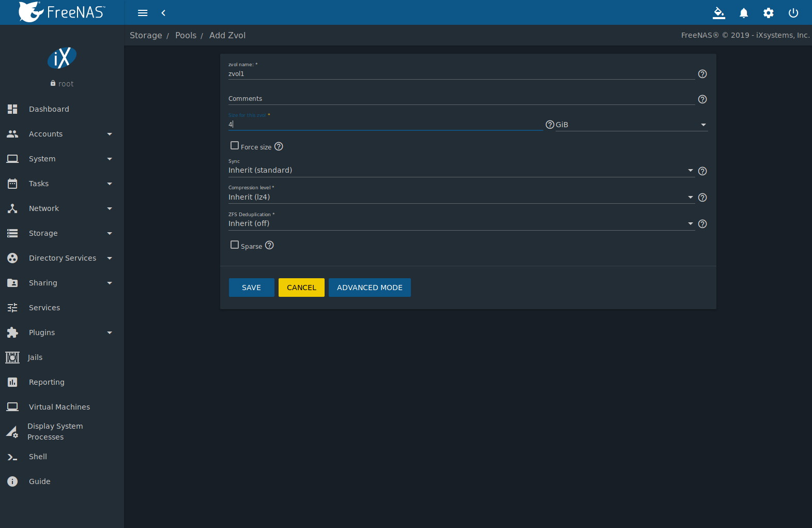Click the SAVE button

(x=251, y=288)
